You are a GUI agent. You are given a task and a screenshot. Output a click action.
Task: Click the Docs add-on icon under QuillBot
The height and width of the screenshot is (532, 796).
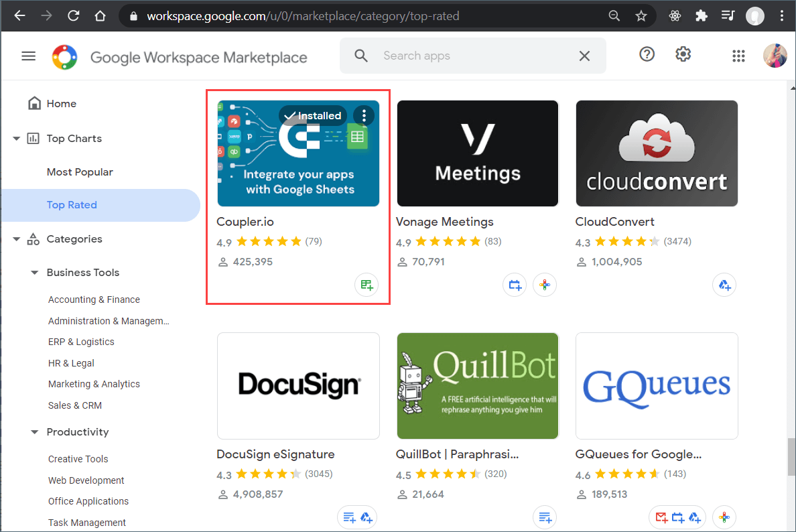[x=545, y=517]
